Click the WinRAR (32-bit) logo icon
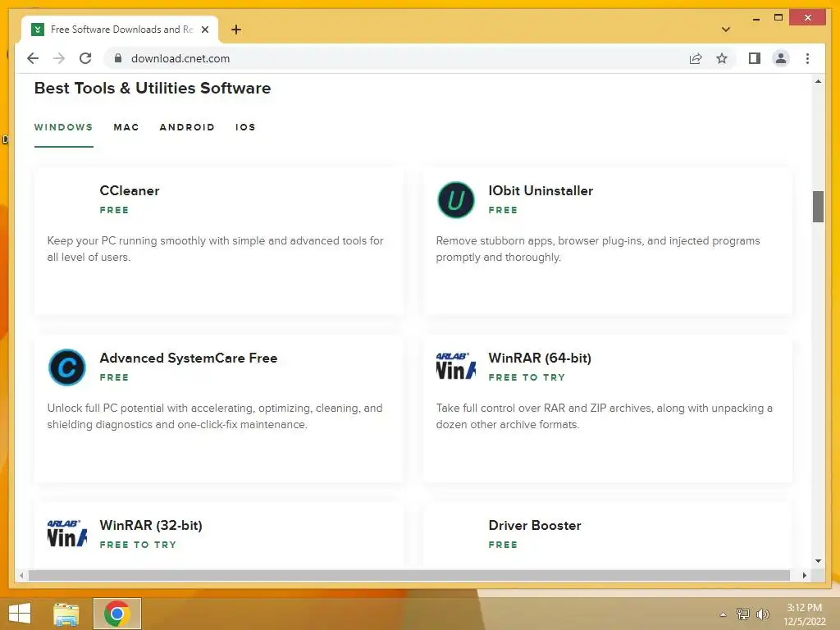This screenshot has height=630, width=840. pos(67,533)
